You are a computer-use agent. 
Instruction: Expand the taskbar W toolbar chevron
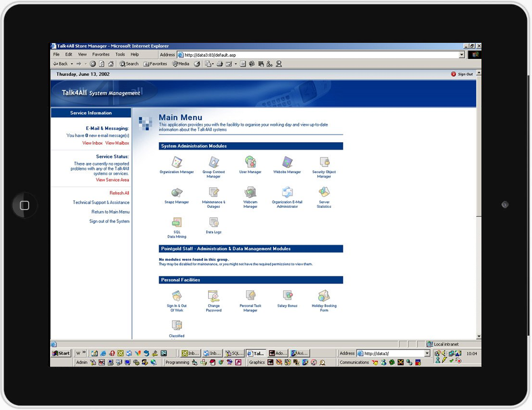point(84,353)
